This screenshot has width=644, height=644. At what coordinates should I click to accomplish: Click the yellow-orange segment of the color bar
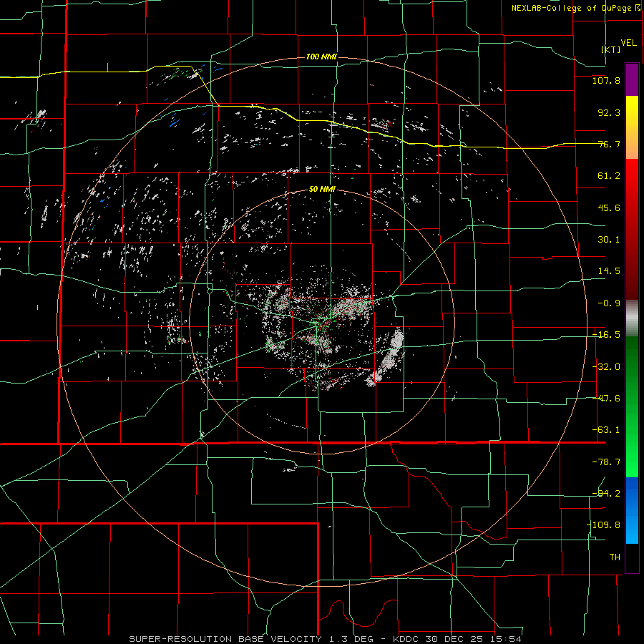[632, 127]
